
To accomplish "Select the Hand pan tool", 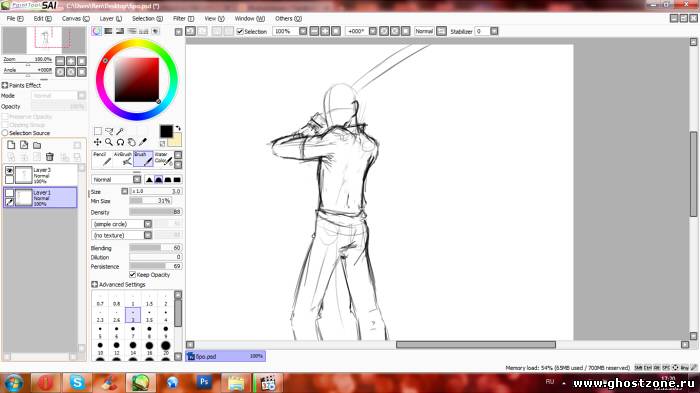I will point(131,142).
